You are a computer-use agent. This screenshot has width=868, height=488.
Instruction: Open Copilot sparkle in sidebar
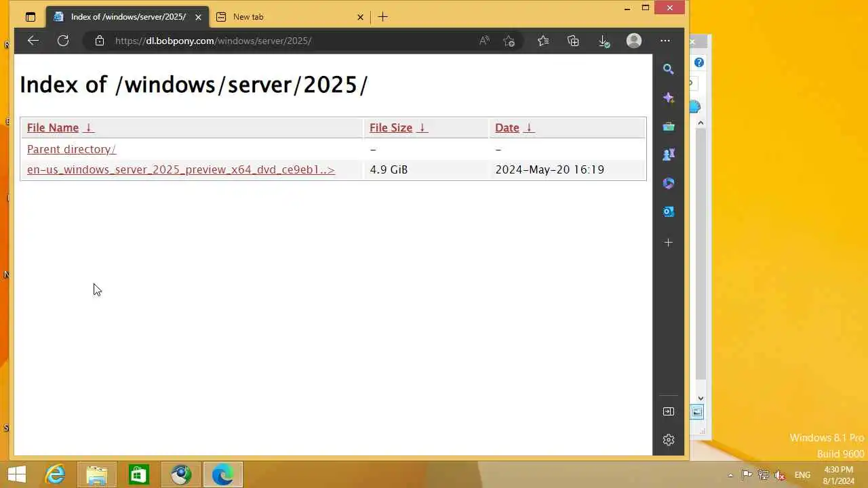point(669,98)
